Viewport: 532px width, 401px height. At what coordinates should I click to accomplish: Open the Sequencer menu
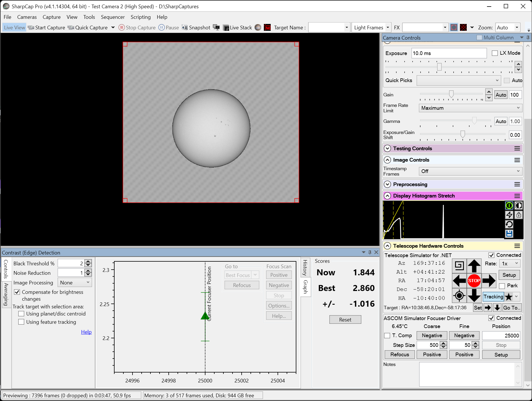tap(113, 17)
